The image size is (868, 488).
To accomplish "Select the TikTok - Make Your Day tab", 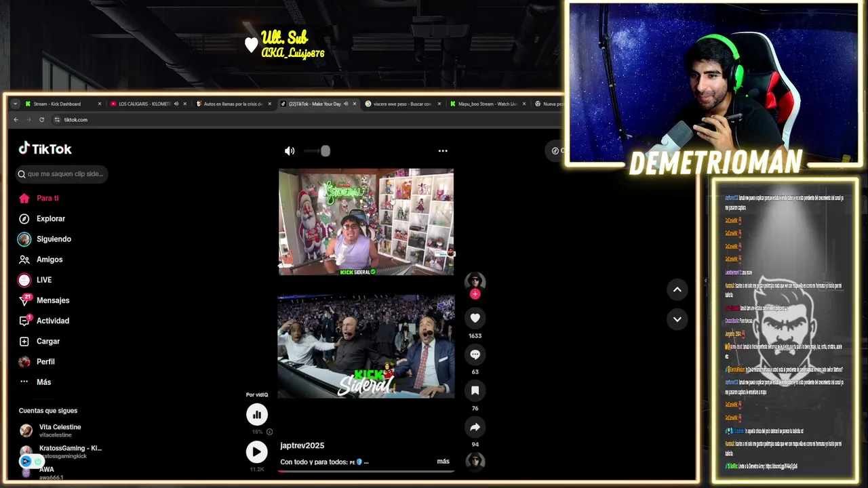I will (x=315, y=104).
